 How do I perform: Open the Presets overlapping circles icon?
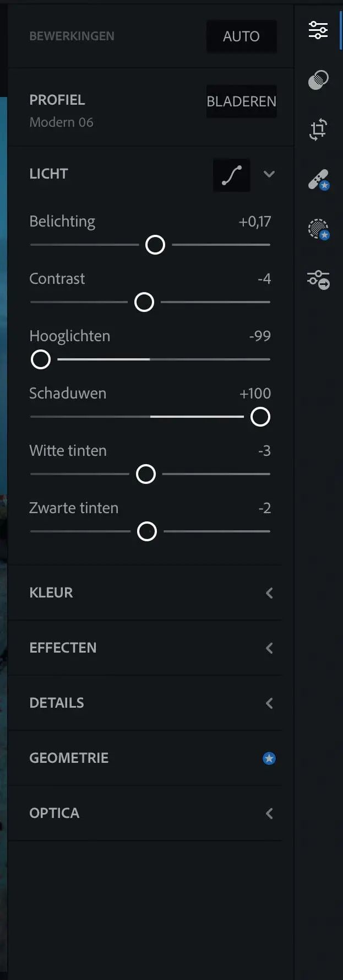pos(318,80)
